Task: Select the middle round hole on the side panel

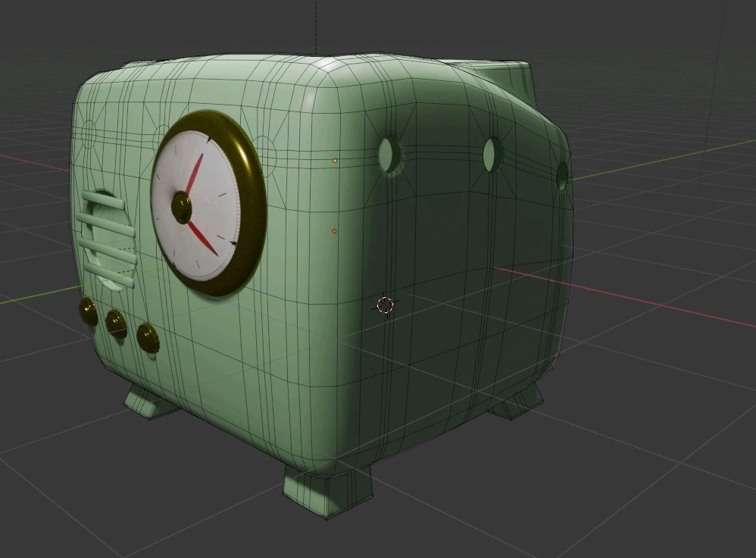Action: pyautogui.click(x=493, y=155)
